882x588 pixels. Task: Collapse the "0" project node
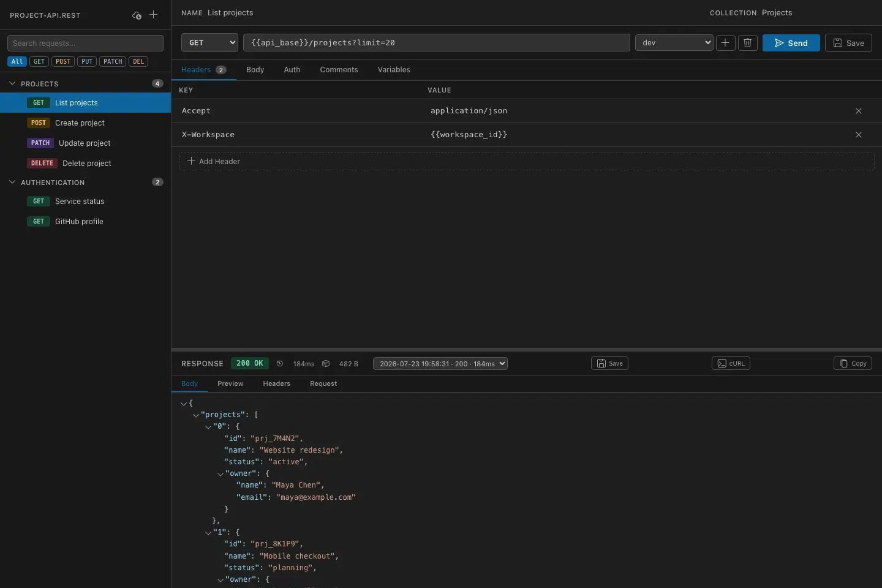coord(208,427)
